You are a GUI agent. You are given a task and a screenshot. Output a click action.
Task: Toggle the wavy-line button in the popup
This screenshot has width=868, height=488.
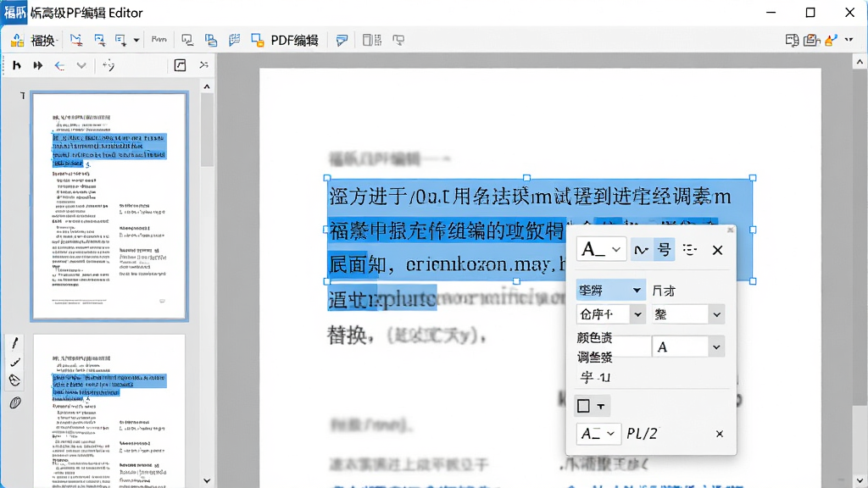point(641,250)
